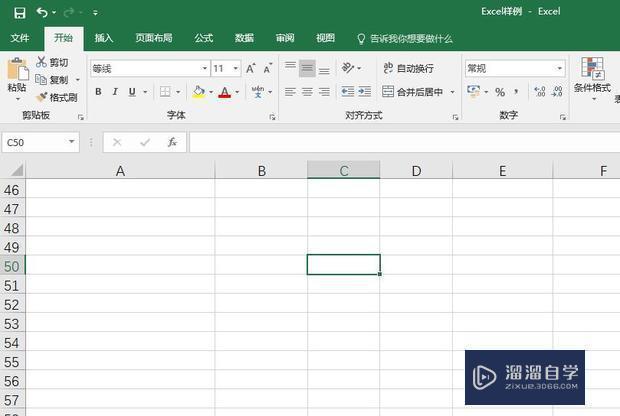Click the 粘贴 paste icon
This screenshot has width=620, height=416.
(x=17, y=70)
